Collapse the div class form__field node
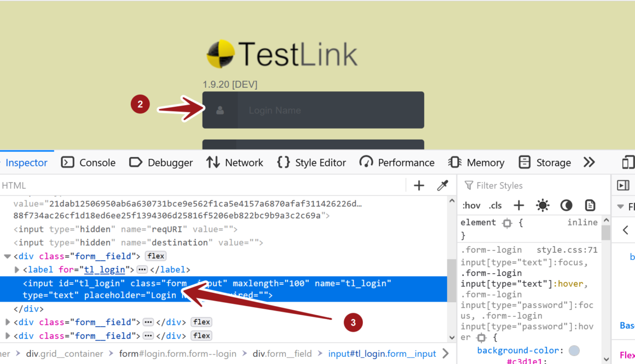635x364 pixels. click(7, 256)
